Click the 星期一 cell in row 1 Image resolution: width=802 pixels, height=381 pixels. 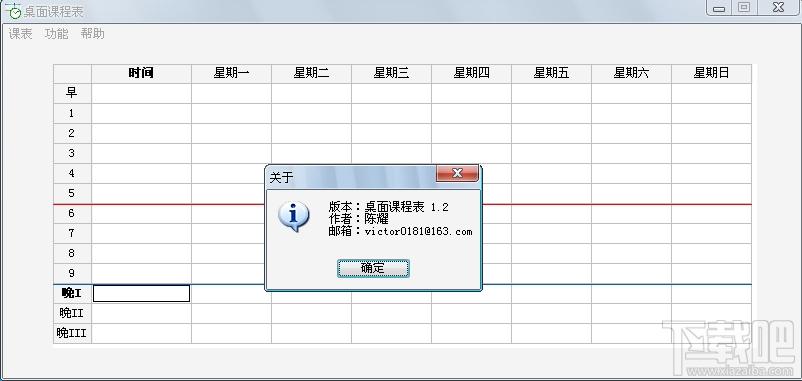(x=232, y=114)
